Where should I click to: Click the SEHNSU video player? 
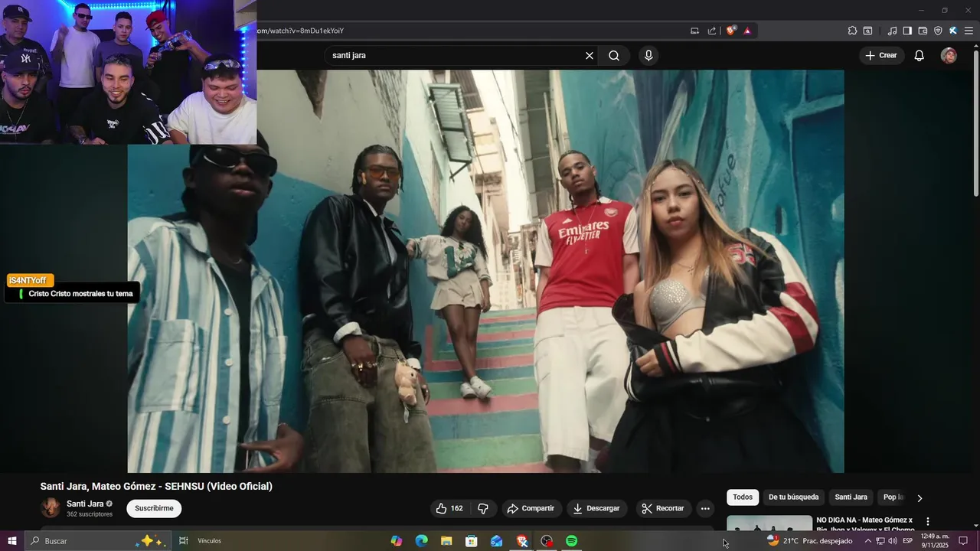tap(485, 271)
